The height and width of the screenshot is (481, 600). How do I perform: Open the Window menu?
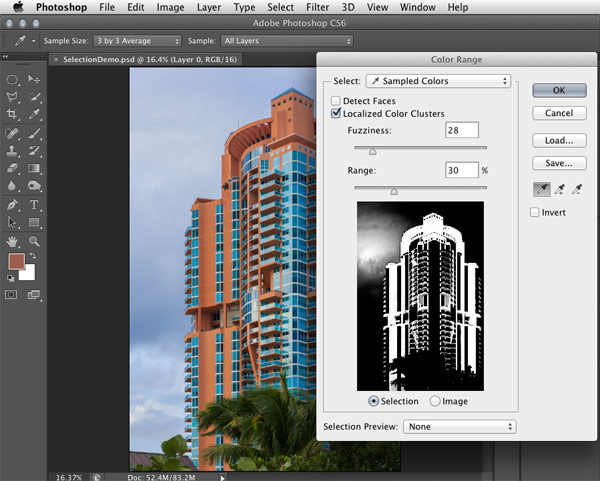(418, 7)
